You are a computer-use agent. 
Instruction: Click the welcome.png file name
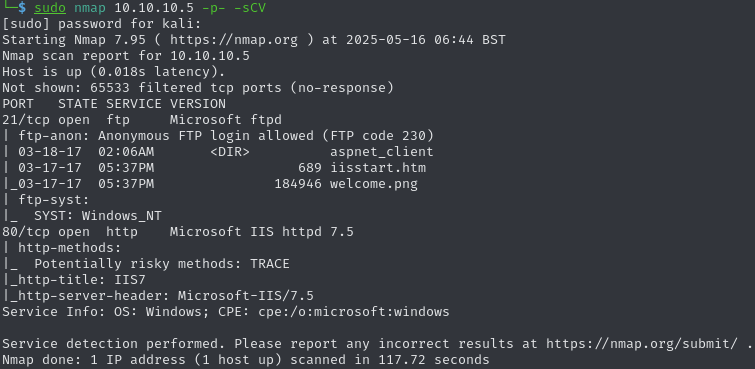(374, 184)
